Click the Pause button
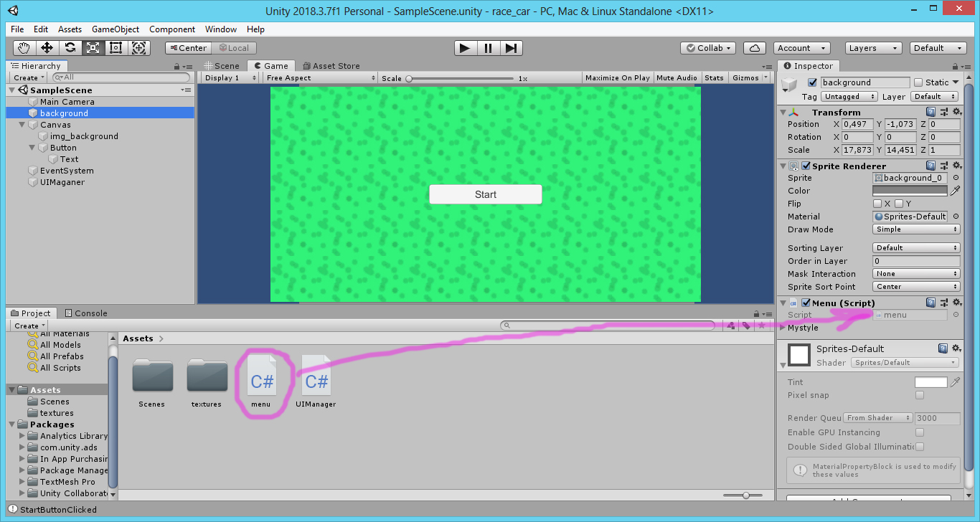The image size is (980, 522). coord(489,48)
